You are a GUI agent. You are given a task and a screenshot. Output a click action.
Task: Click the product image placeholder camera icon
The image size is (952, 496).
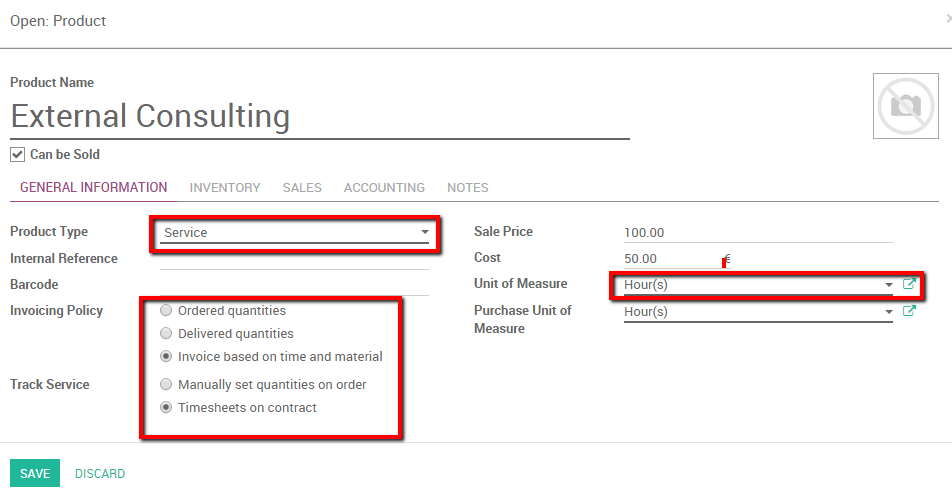point(905,105)
